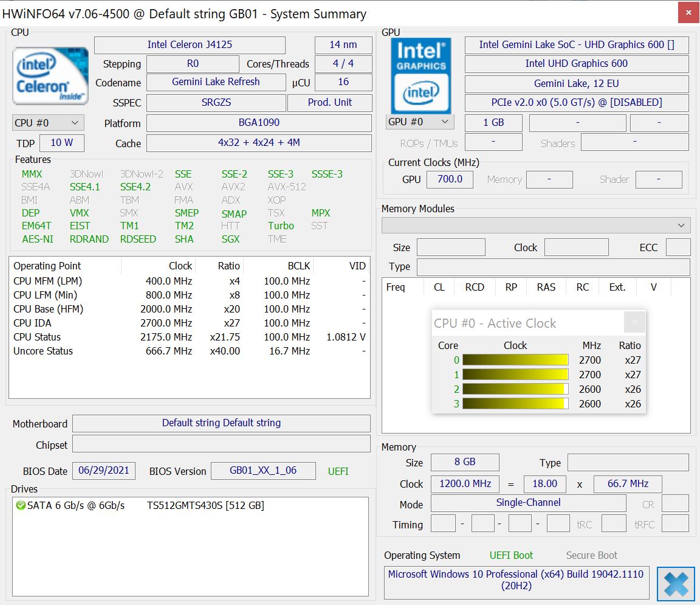The height and width of the screenshot is (605, 700).
Task: Click the Core 0 clock bar
Action: [x=515, y=360]
